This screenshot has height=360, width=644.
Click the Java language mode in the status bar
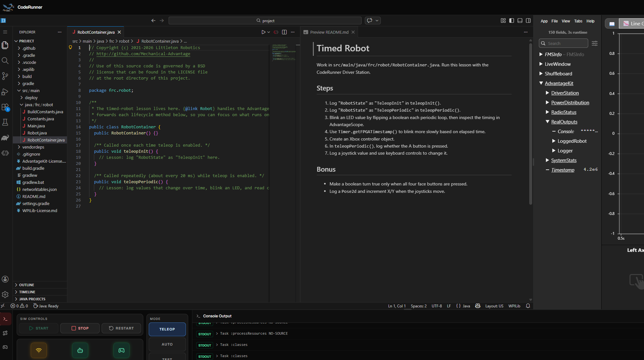[x=466, y=306]
